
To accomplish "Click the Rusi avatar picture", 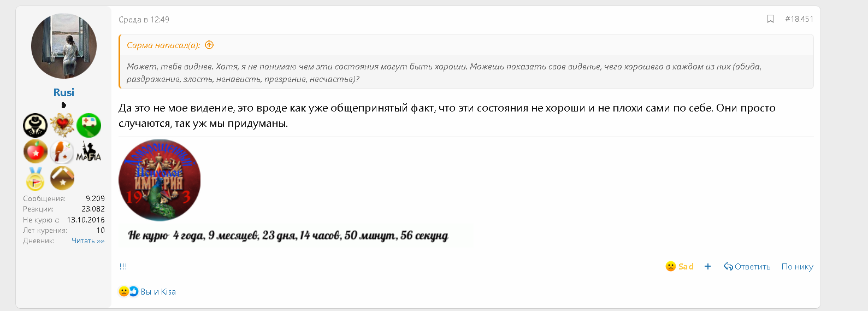I will pos(64,46).
